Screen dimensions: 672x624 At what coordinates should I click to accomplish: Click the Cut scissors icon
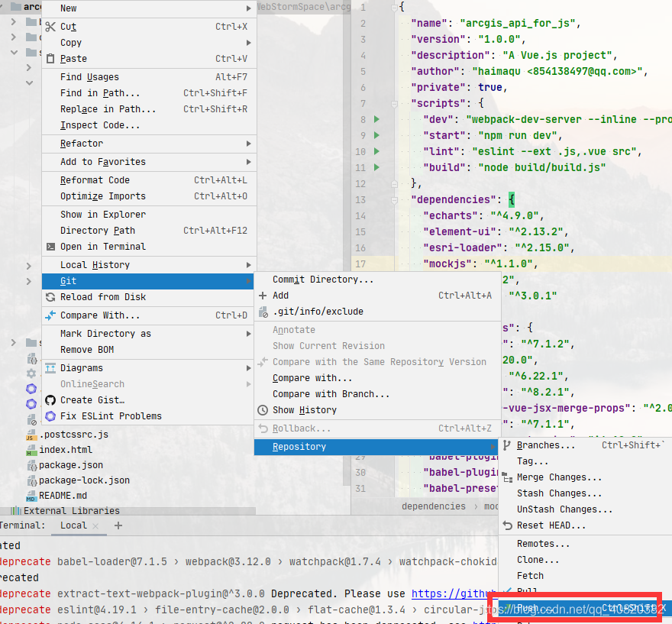[x=50, y=27]
